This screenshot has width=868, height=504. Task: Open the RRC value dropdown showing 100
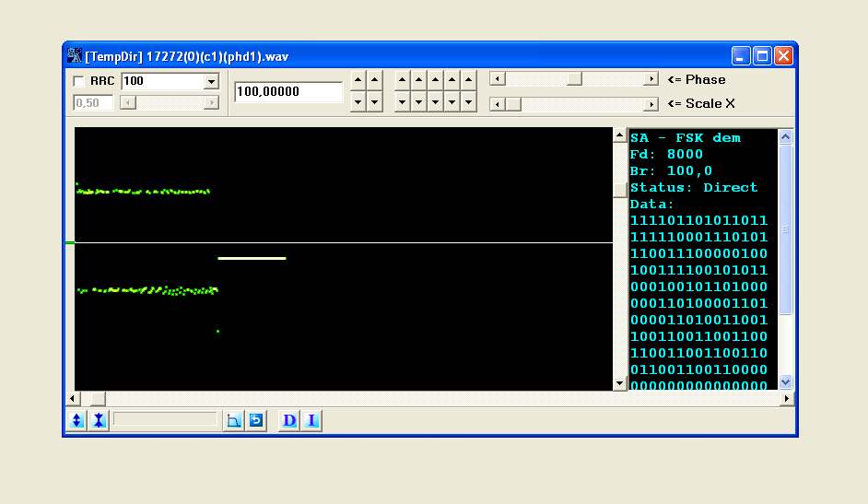coord(211,82)
